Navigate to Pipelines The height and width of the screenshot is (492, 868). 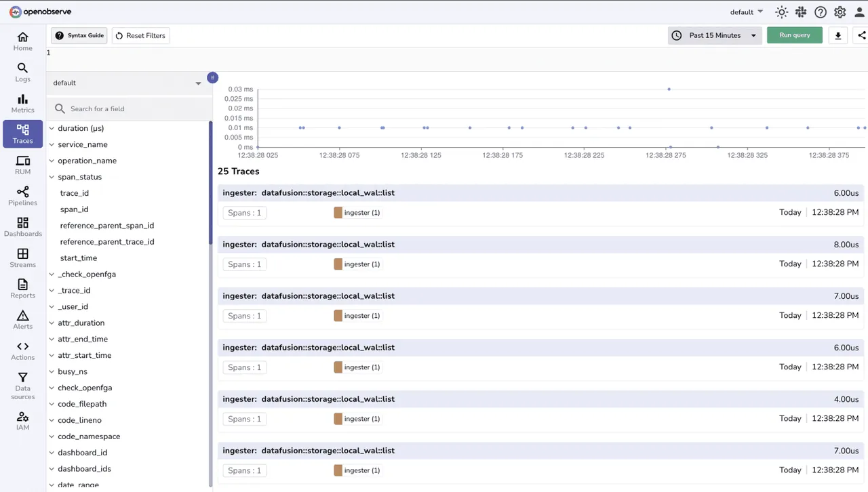22,197
